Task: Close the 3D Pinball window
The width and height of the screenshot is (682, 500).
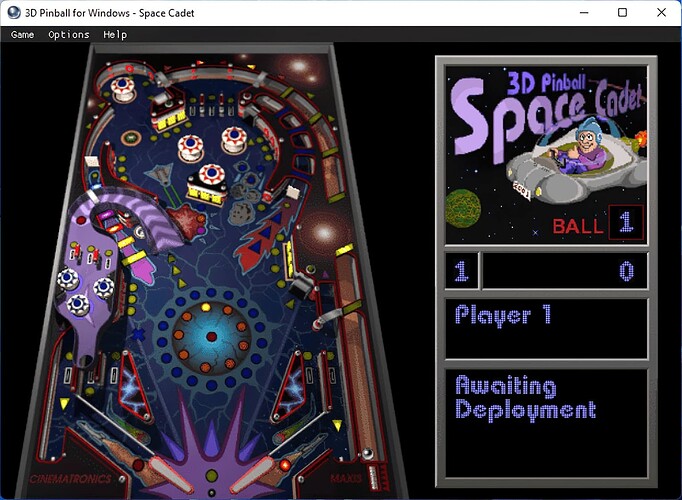Action: point(661,13)
